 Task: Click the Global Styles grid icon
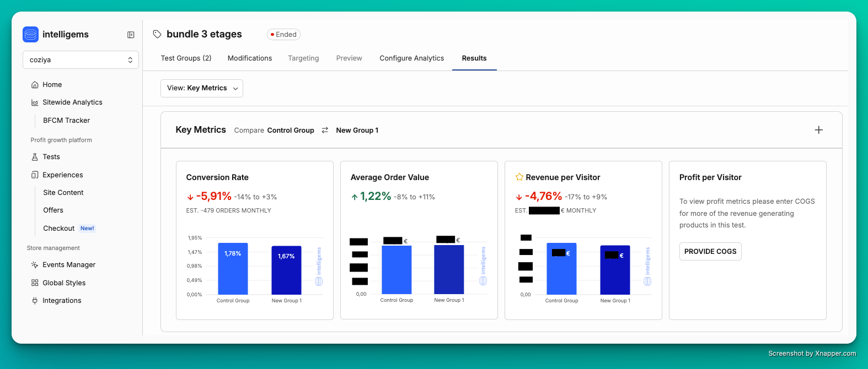coord(35,283)
